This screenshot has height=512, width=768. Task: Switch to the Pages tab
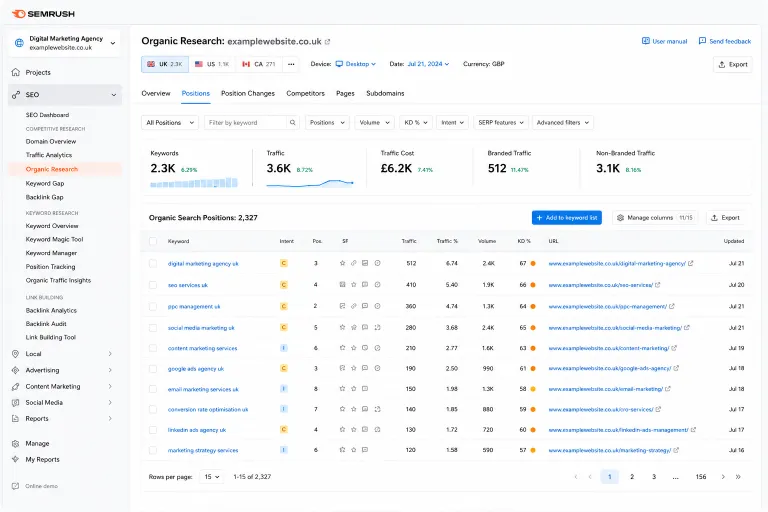coord(345,93)
